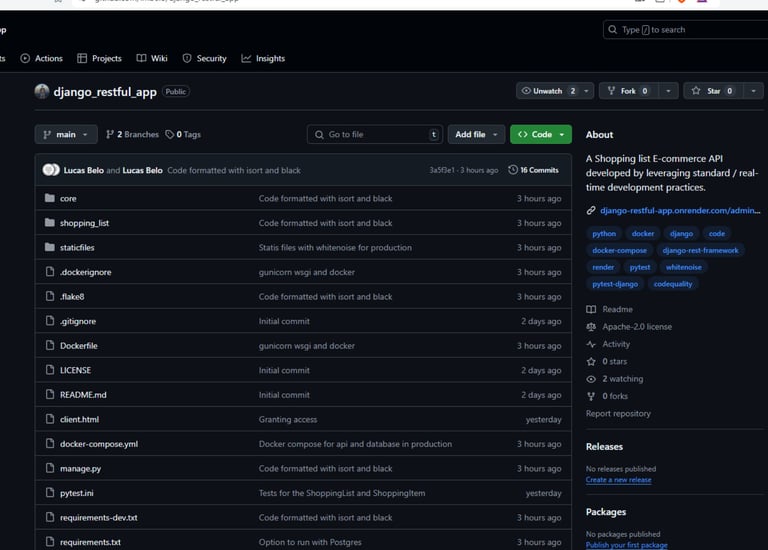The height and width of the screenshot is (550, 768).
Task: Click the Unwatch button
Action: (x=548, y=91)
